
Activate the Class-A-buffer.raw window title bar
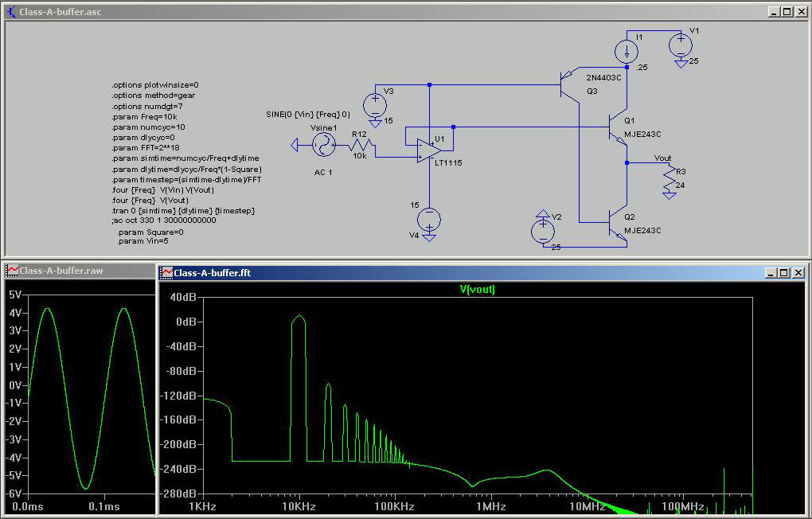click(80, 271)
